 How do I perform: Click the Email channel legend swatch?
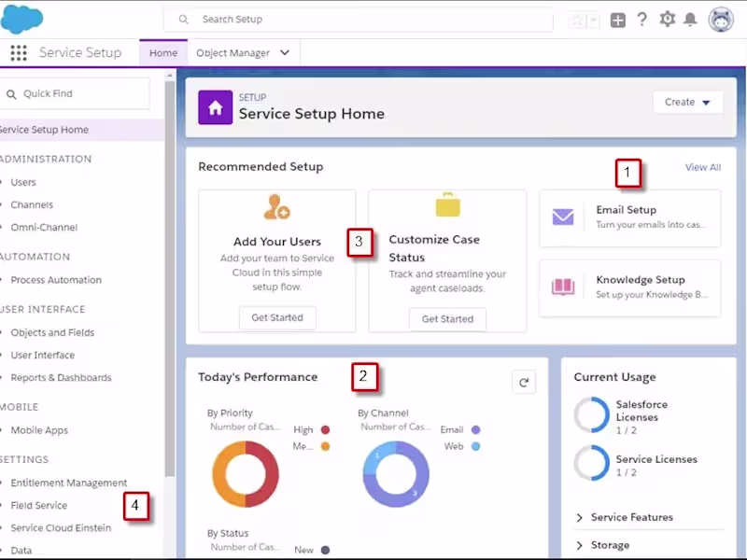[475, 430]
